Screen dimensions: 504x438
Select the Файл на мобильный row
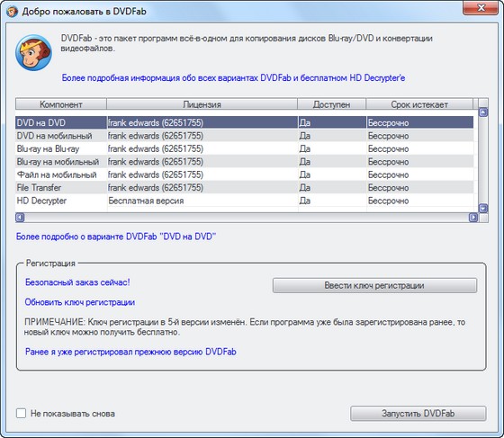[x=244, y=174]
